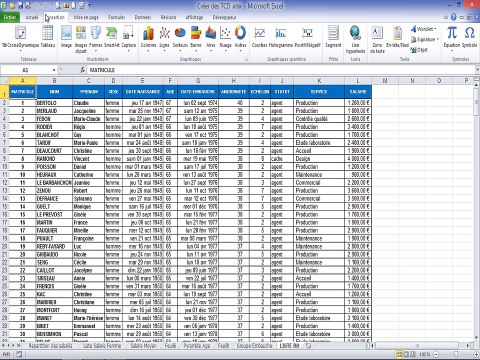Select the NOM header cell

click(x=54, y=92)
